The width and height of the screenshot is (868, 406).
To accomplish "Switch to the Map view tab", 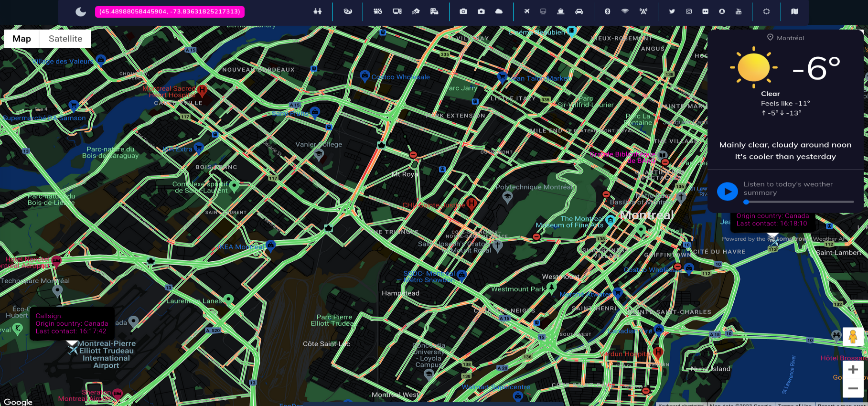I will (x=21, y=39).
